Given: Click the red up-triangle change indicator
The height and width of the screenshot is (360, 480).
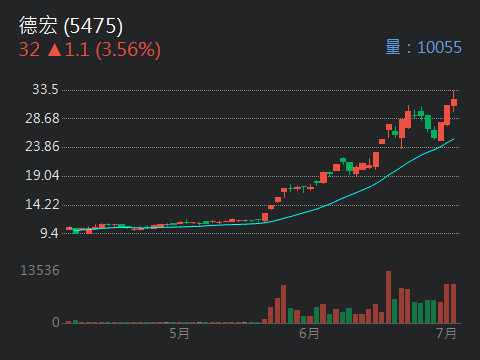Looking at the screenshot, I should [55, 50].
